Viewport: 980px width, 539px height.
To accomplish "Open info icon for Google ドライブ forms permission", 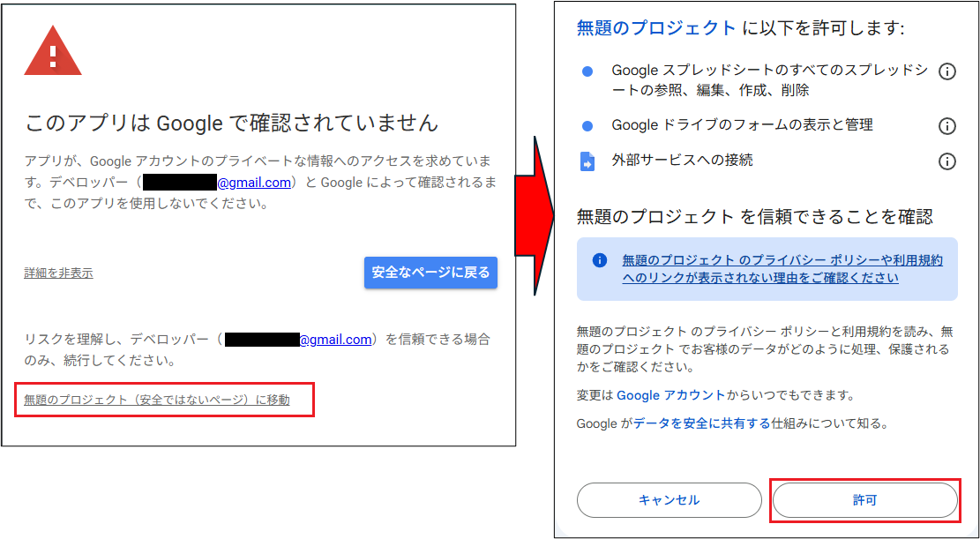I will [946, 126].
